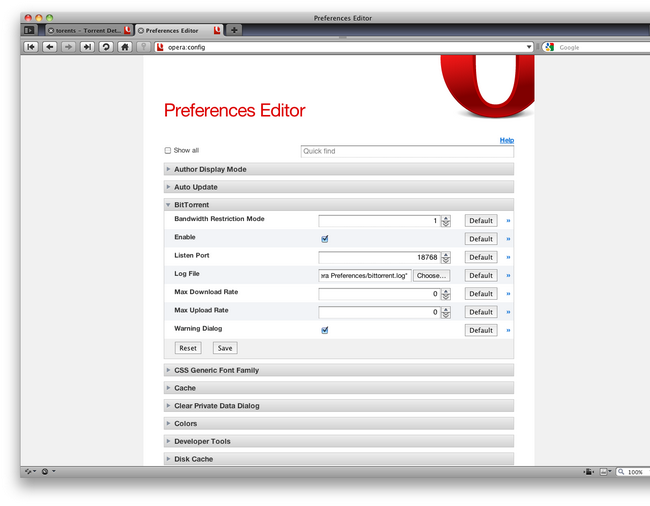Reset Log File to Default
This screenshot has height=506, width=650.
click(481, 276)
